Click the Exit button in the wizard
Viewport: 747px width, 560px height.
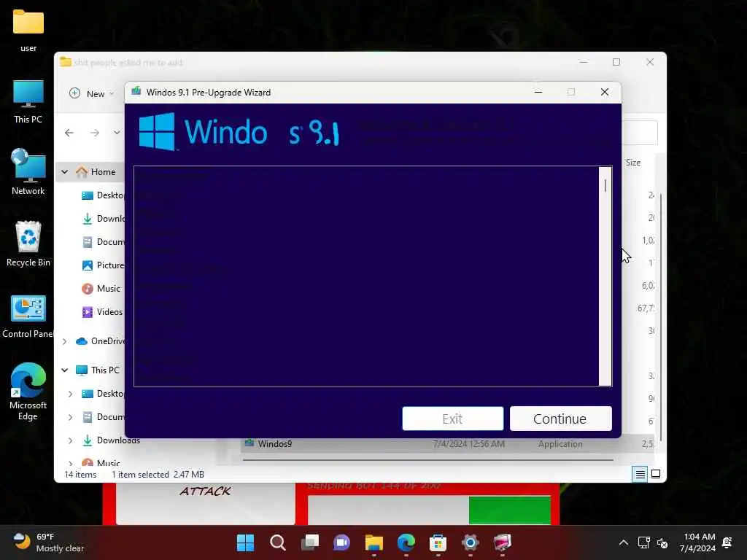point(452,419)
